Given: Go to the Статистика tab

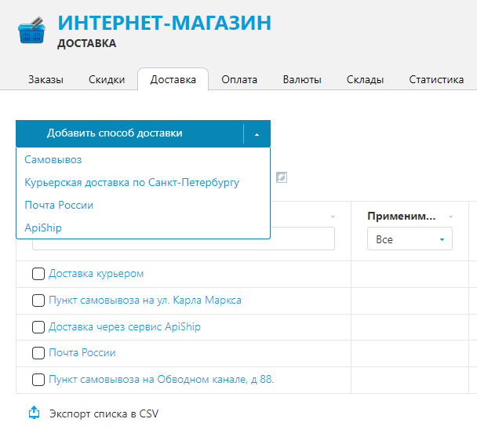Looking at the screenshot, I should pyautogui.click(x=436, y=80).
